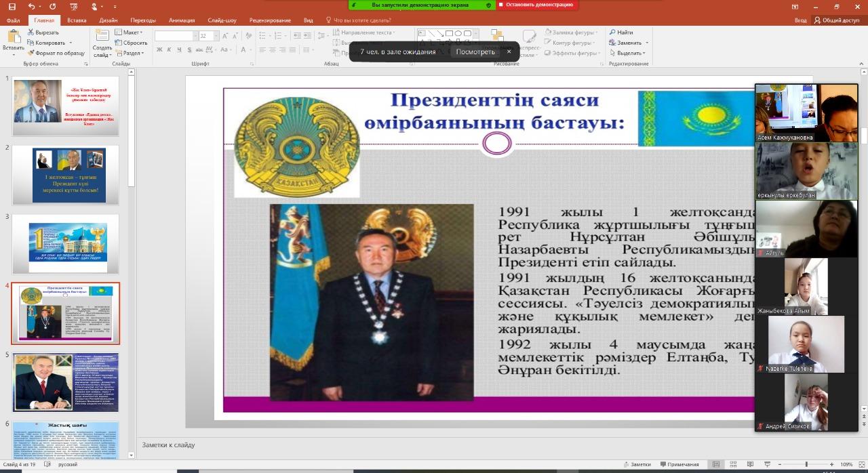
Task: Click zoom in plus button
Action: click(x=833, y=464)
